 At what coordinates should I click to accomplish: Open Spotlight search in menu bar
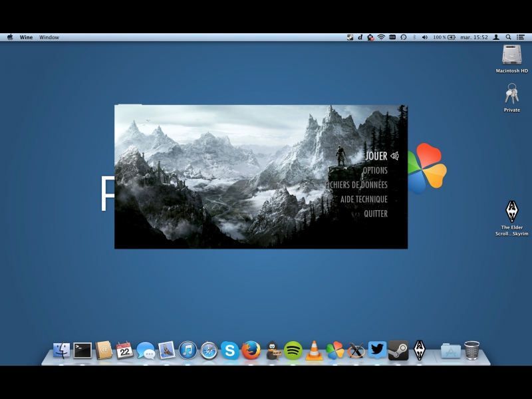(509, 37)
